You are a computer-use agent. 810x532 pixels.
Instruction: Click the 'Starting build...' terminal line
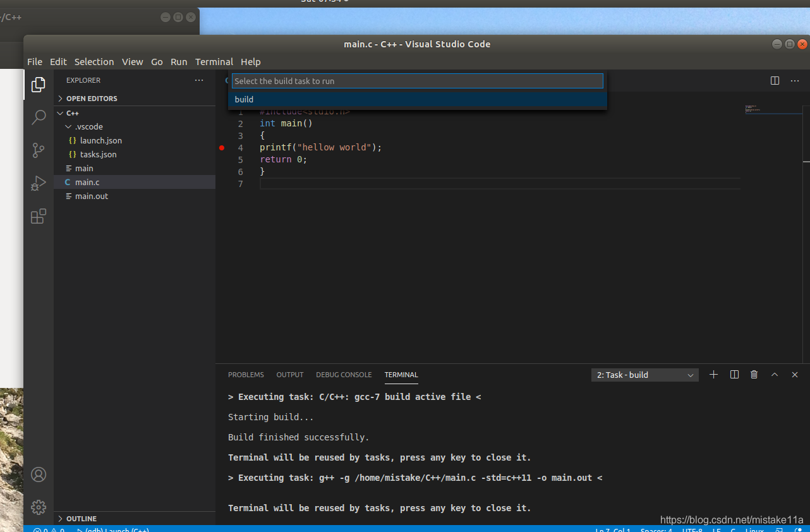[x=270, y=417]
